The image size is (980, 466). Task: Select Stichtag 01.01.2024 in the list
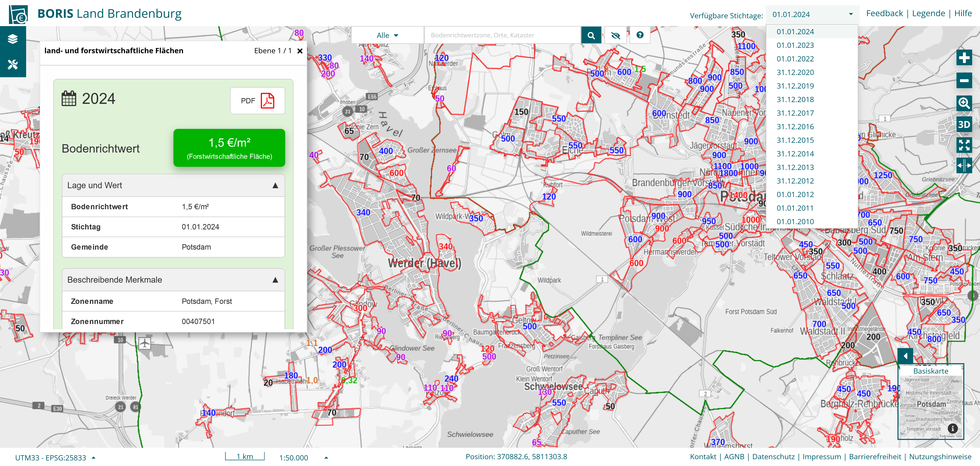pyautogui.click(x=812, y=31)
